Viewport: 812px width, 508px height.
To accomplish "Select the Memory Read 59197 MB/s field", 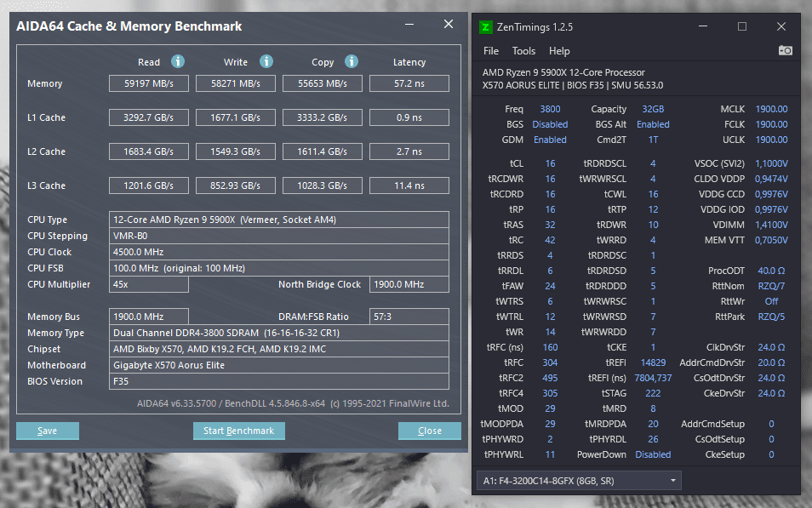I will click(x=149, y=83).
